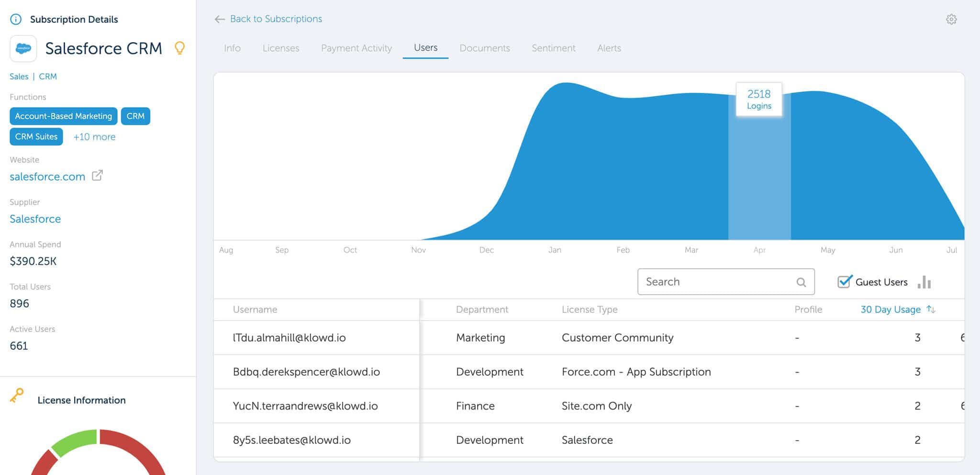Click the search magnifier icon

(x=801, y=282)
